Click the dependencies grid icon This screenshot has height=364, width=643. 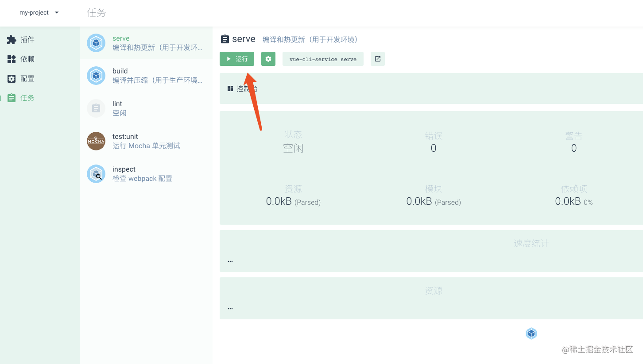point(12,59)
